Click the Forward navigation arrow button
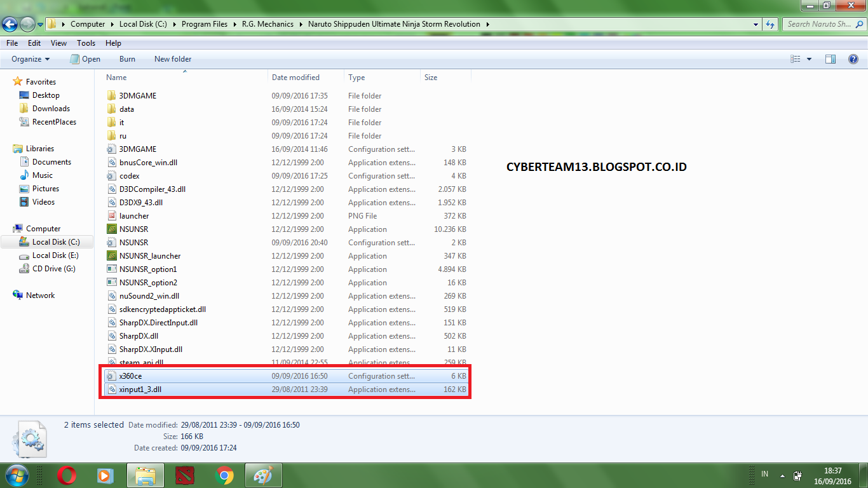 click(27, 24)
